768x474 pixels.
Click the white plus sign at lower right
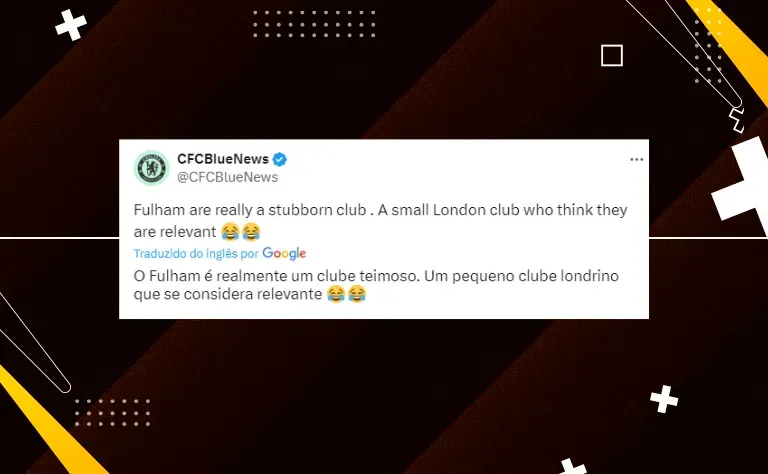point(664,399)
